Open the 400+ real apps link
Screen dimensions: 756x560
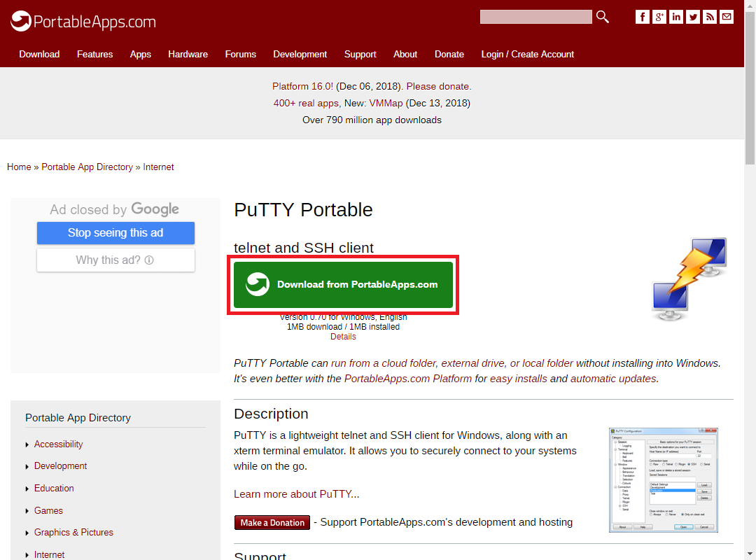(x=306, y=103)
